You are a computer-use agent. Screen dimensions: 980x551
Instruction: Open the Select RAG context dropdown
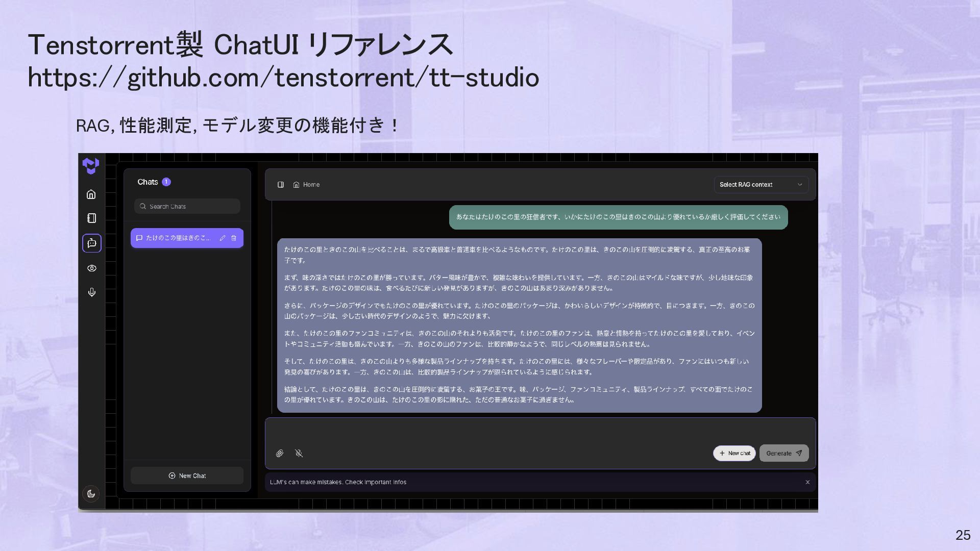pos(755,185)
